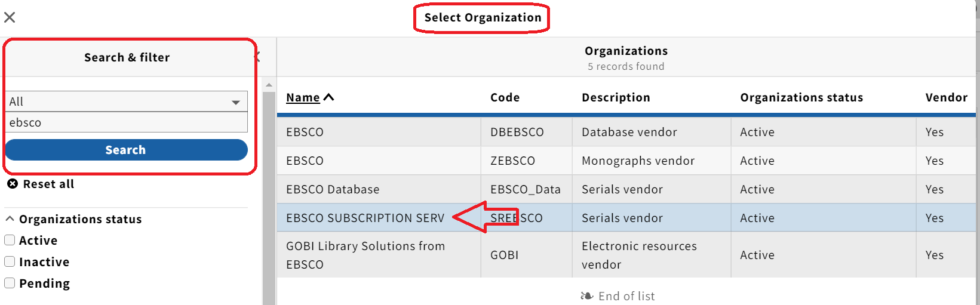Select the EBSCO row with code DBEBSCO
This screenshot has height=305, width=980.
(626, 132)
